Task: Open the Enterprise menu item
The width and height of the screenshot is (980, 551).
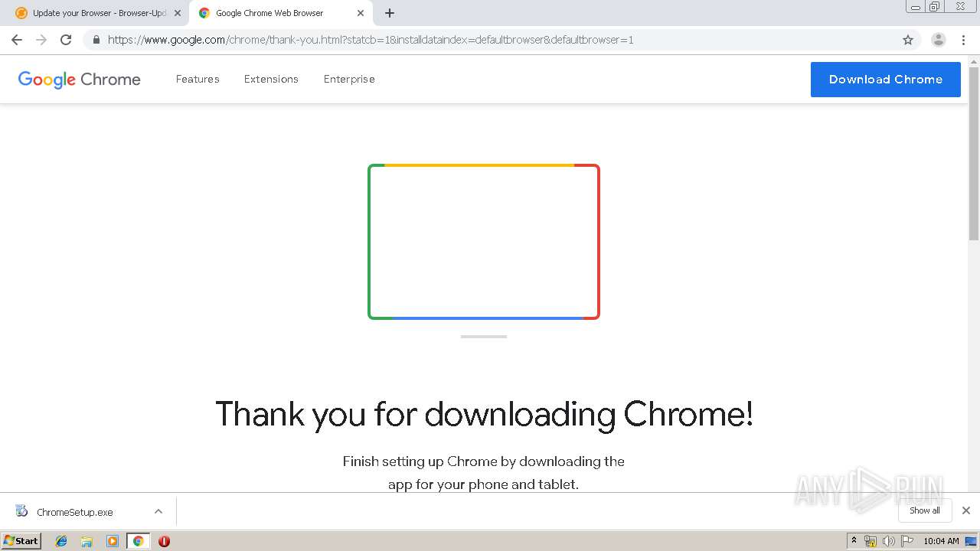Action: point(349,79)
